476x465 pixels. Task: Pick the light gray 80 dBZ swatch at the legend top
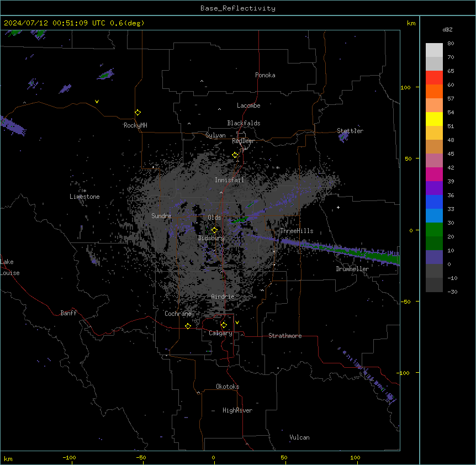tap(434, 50)
